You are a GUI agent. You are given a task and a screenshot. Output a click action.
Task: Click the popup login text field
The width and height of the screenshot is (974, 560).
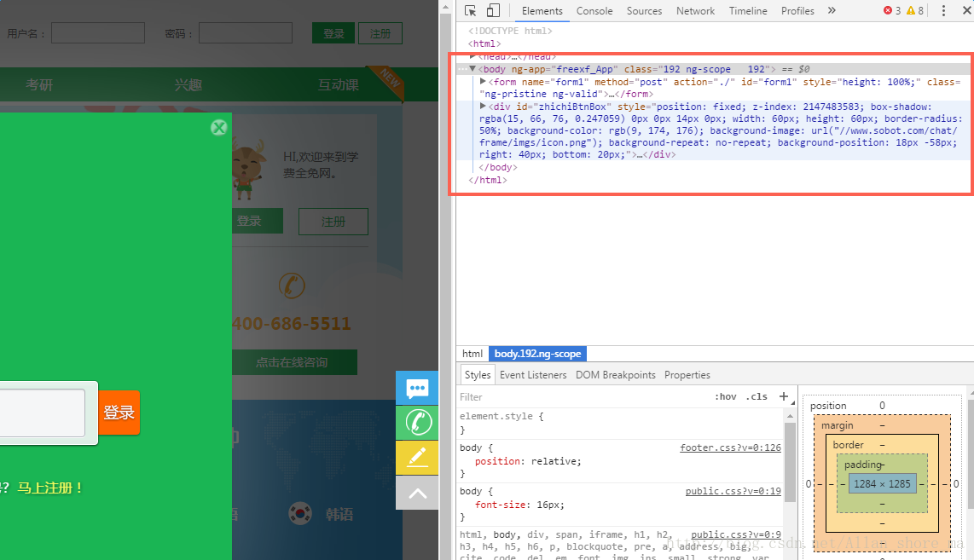pos(43,413)
